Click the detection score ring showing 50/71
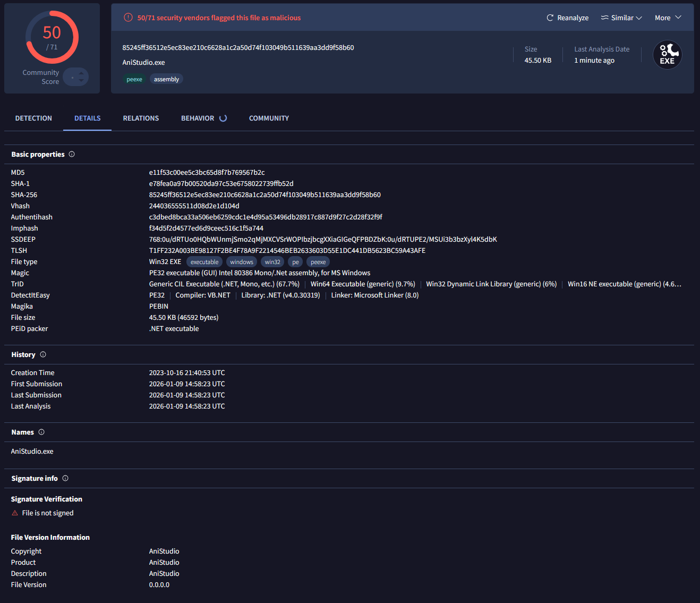Screen dimensions: 700x603 tap(52, 37)
